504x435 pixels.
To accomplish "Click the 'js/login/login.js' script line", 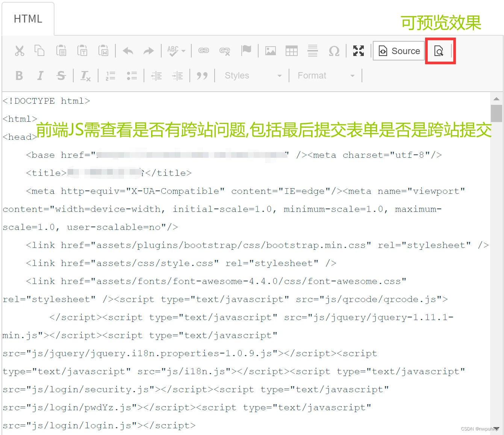I will click(99, 426).
